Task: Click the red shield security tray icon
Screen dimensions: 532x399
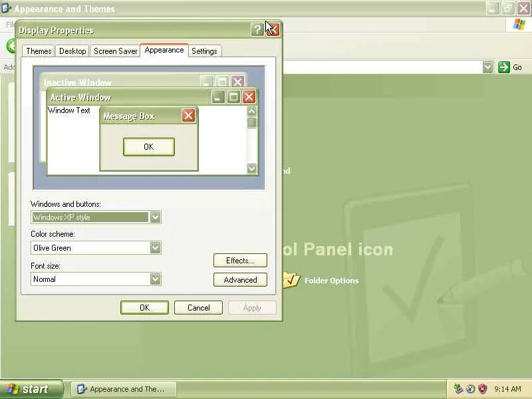Action: pyautogui.click(x=482, y=388)
